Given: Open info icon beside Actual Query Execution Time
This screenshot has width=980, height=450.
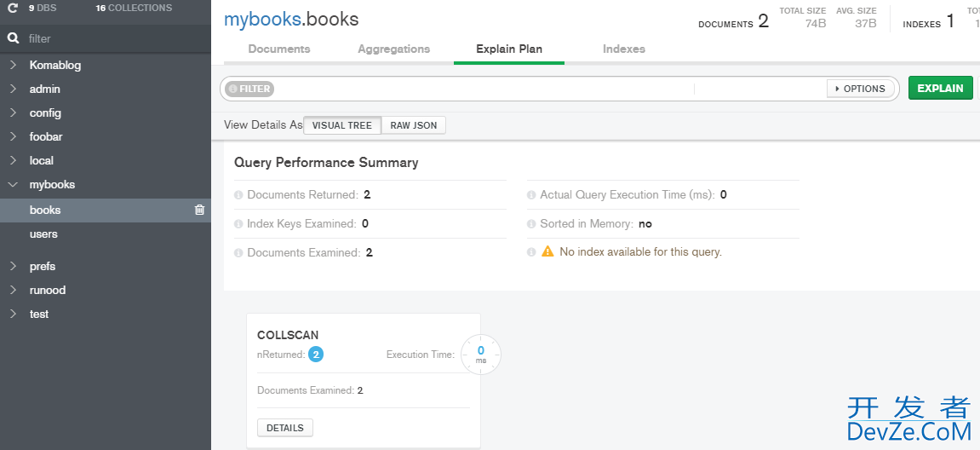Looking at the screenshot, I should click(531, 194).
